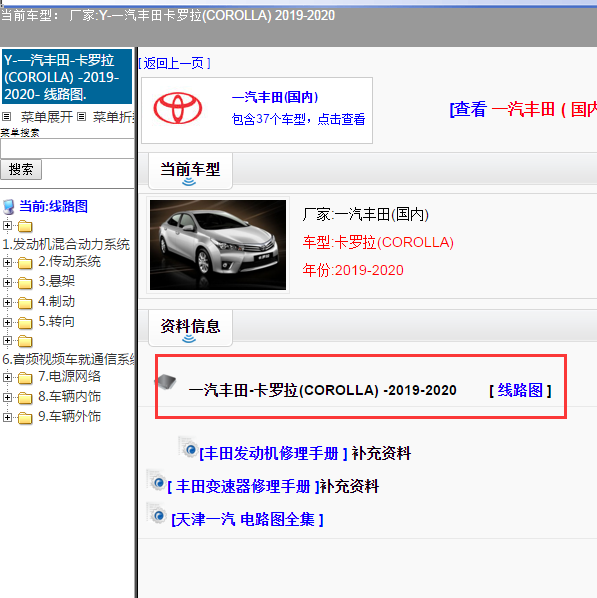Click the icon beside 天津一汽 电路图全集
The width and height of the screenshot is (597, 598).
tap(157, 513)
